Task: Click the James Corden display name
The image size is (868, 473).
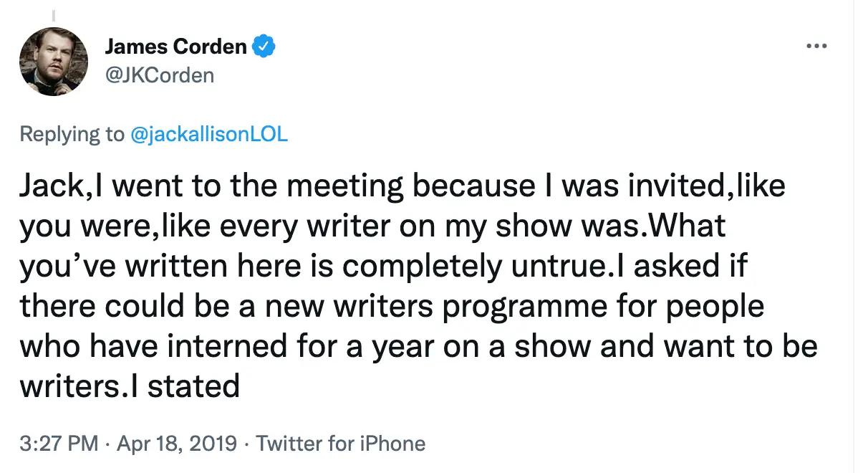Action: point(175,46)
